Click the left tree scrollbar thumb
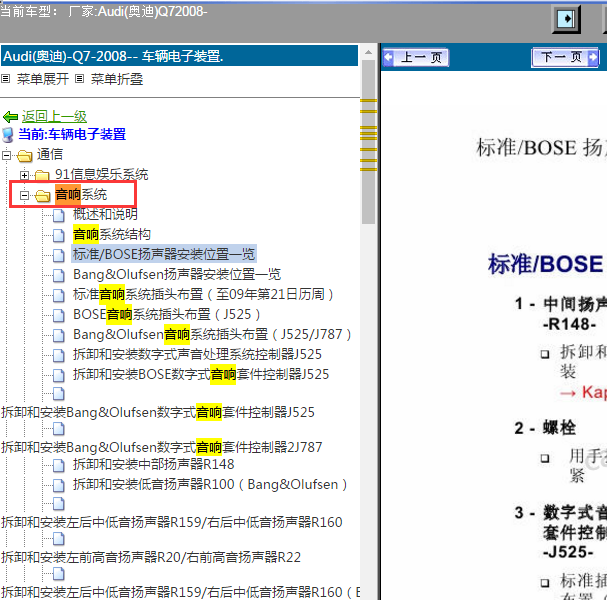Image resolution: width=607 pixels, height=600 pixels. tap(368, 142)
